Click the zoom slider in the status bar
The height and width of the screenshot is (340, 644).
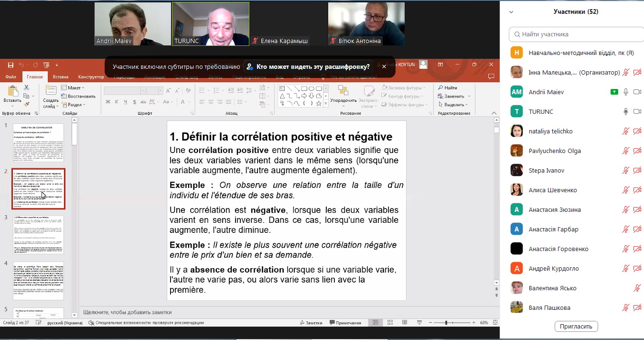point(446,323)
